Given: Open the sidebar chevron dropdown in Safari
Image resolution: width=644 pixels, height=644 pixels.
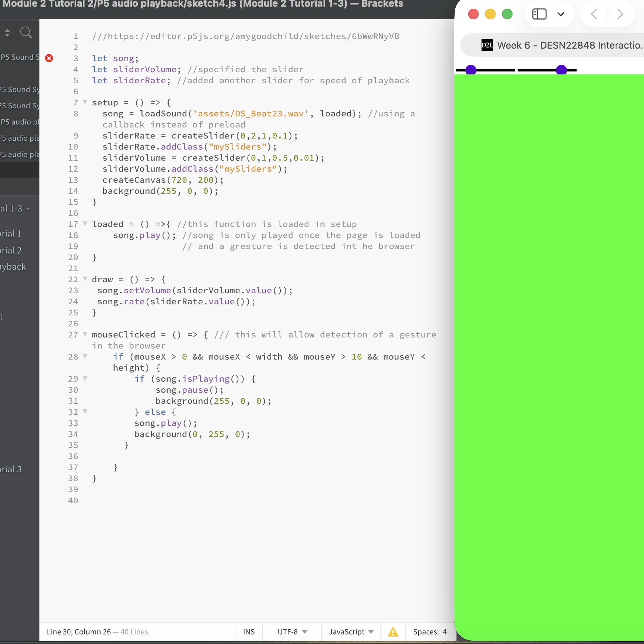Looking at the screenshot, I should [561, 14].
